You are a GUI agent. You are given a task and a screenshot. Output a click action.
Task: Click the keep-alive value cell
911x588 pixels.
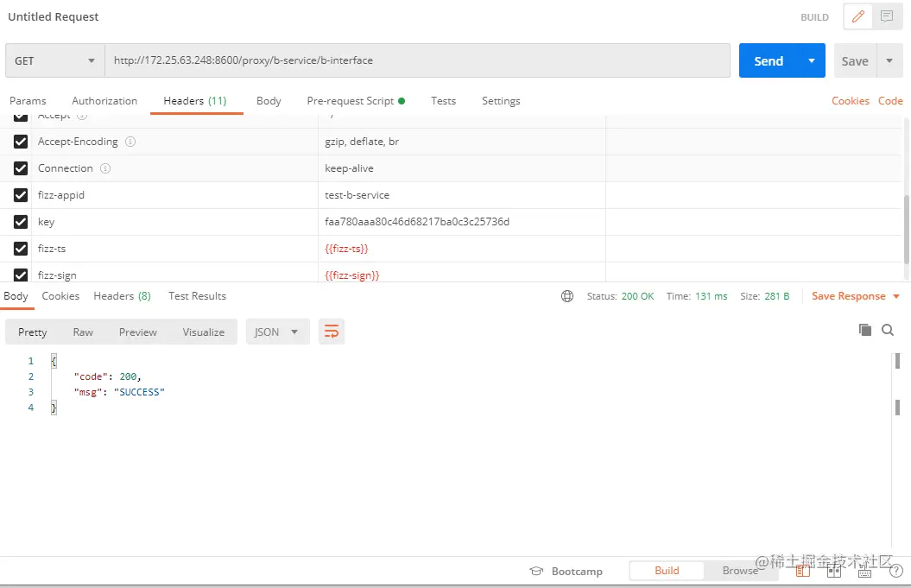[x=462, y=168]
